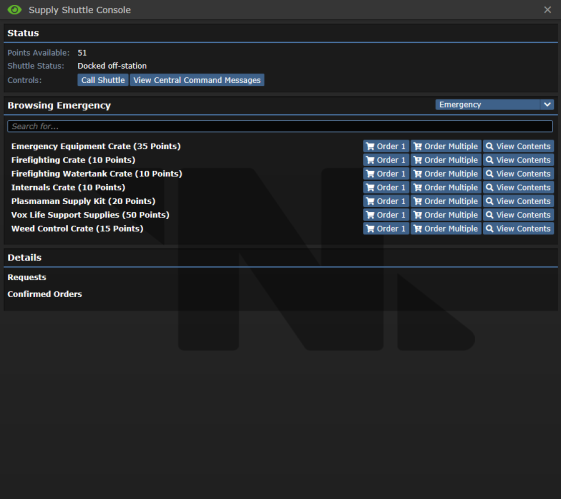Order multiple Emergency Equipment Crates
Image resolution: width=561 pixels, height=499 pixels.
tap(446, 146)
